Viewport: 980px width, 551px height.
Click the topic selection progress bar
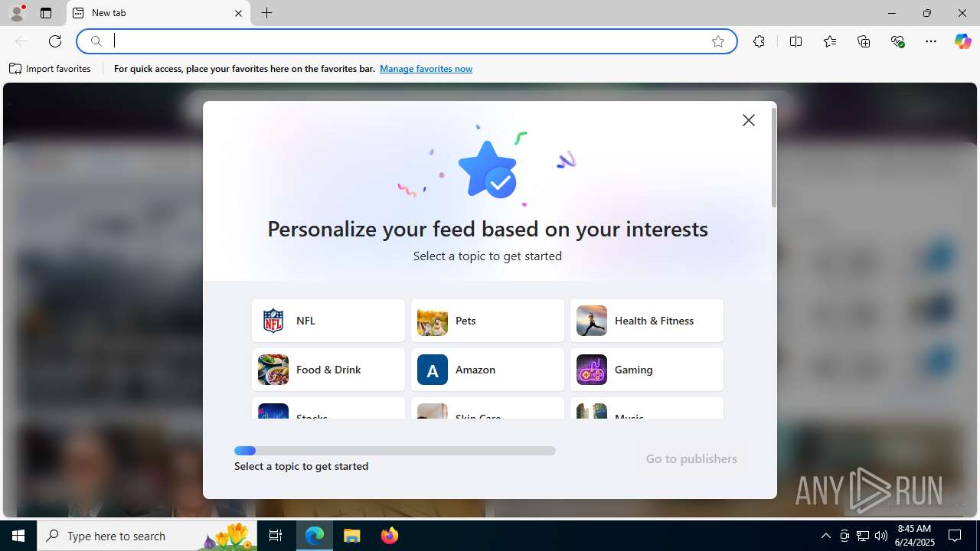395,451
